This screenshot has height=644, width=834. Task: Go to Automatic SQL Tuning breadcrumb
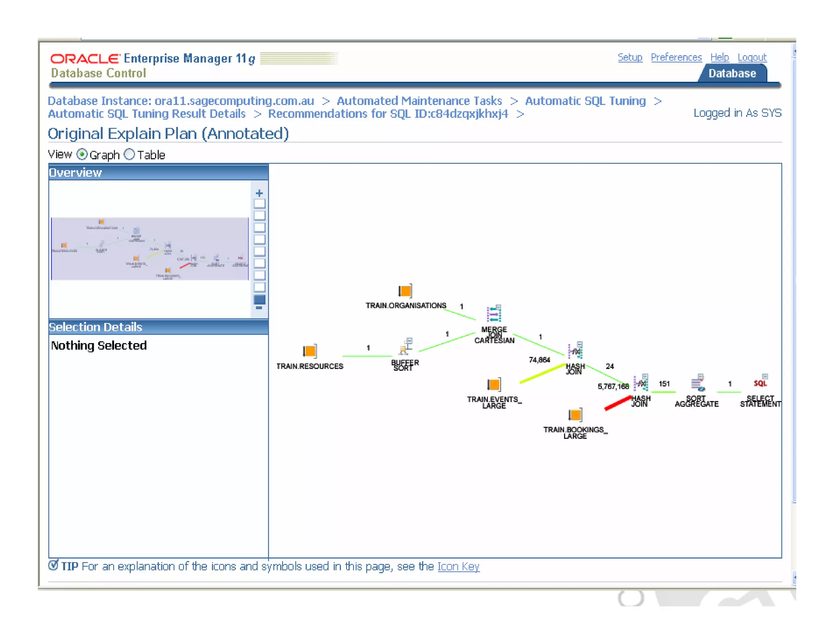click(x=585, y=101)
